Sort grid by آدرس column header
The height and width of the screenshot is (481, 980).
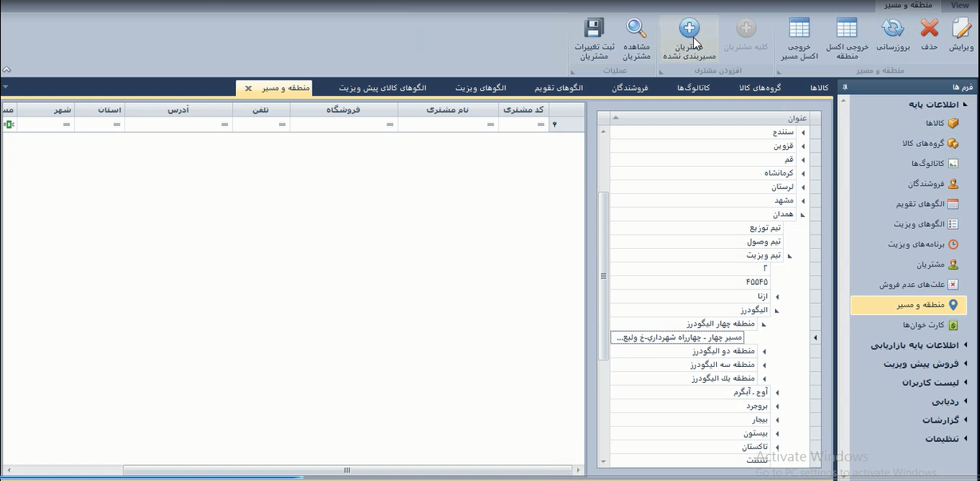pyautogui.click(x=179, y=109)
